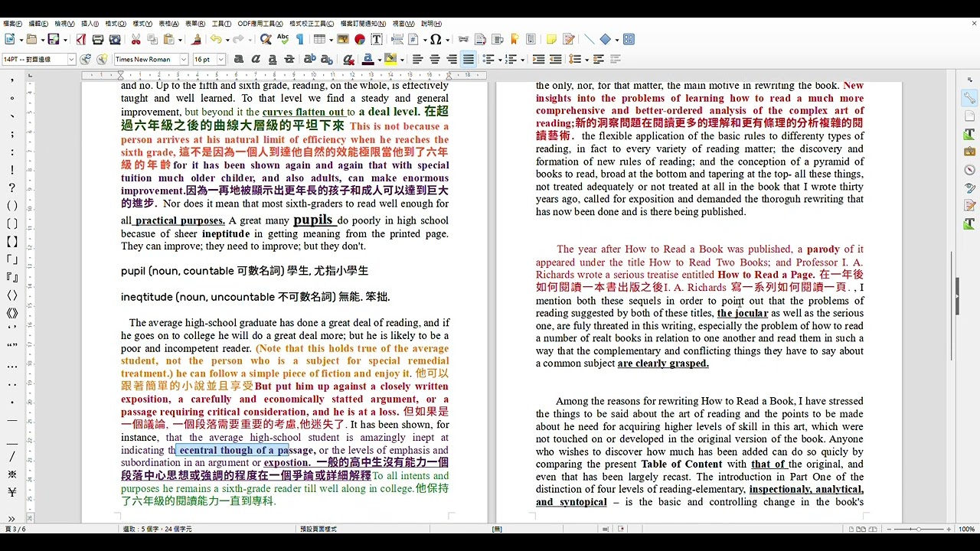The height and width of the screenshot is (551, 980).
Task: Open paragraph style dropdown 14PT
Action: (x=71, y=59)
